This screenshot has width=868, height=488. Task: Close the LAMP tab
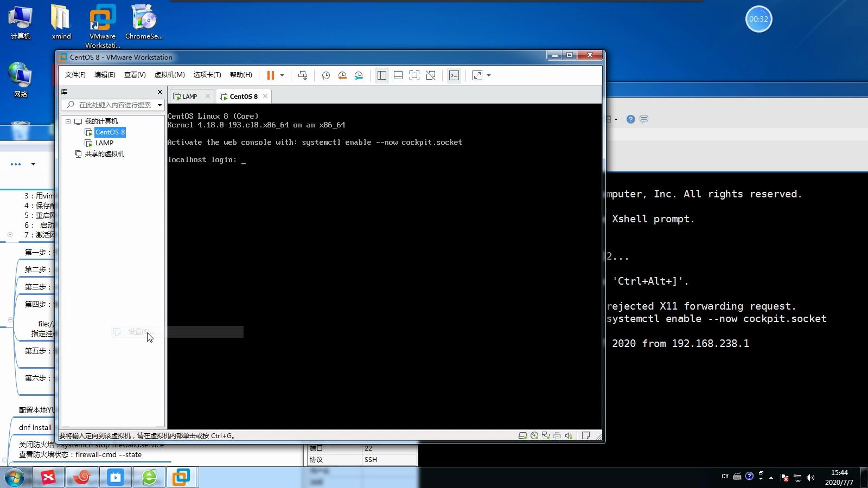208,96
